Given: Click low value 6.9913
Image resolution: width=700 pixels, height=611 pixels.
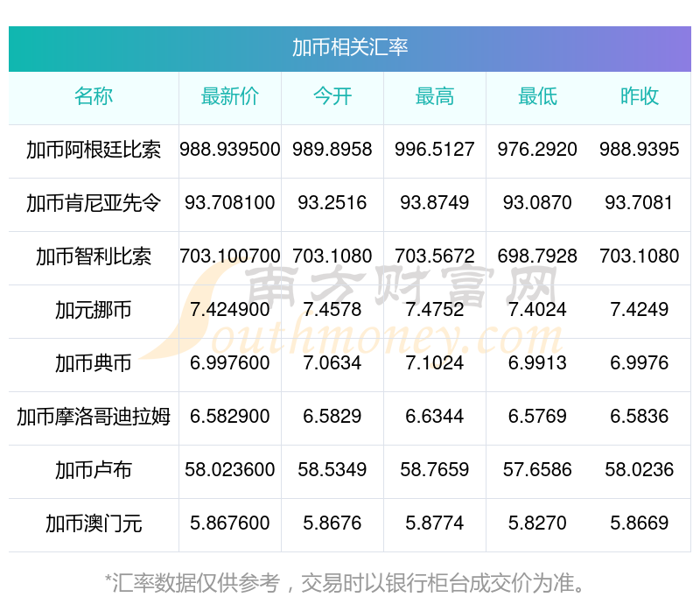Looking at the screenshot, I should pos(537,363).
